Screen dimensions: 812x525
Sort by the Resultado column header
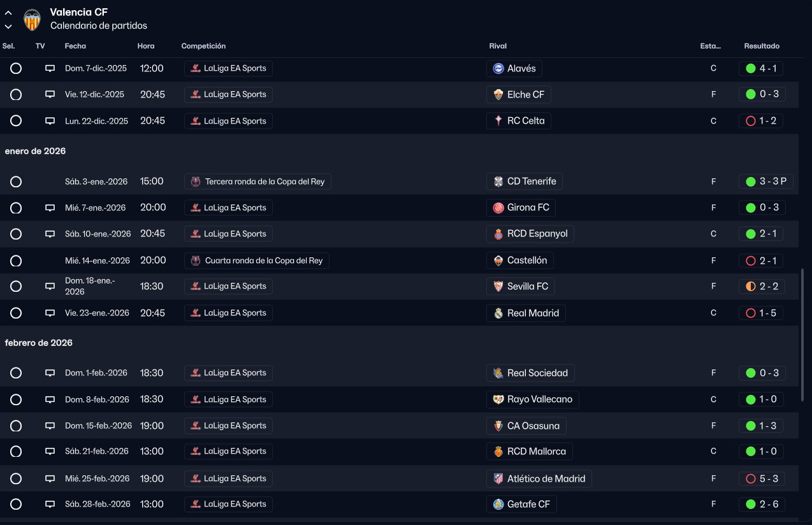[761, 46]
